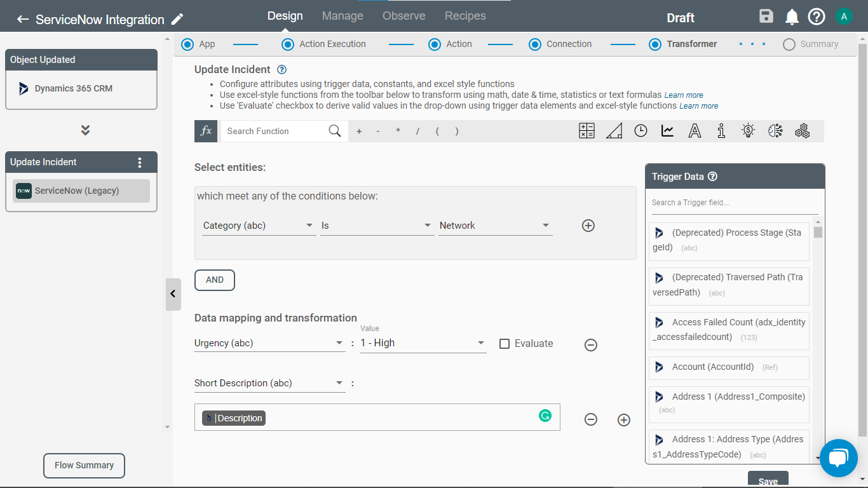Open text functions letter A icon
This screenshot has width=868, height=488.
[695, 131]
